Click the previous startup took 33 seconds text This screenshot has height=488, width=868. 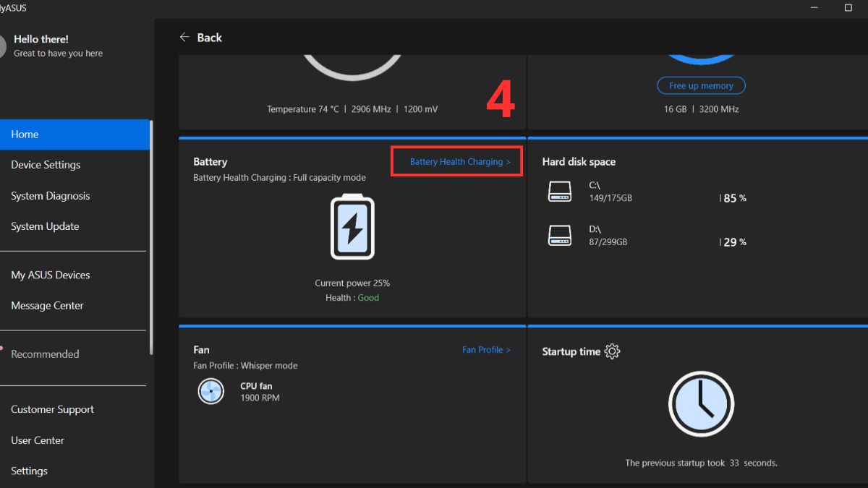point(701,463)
